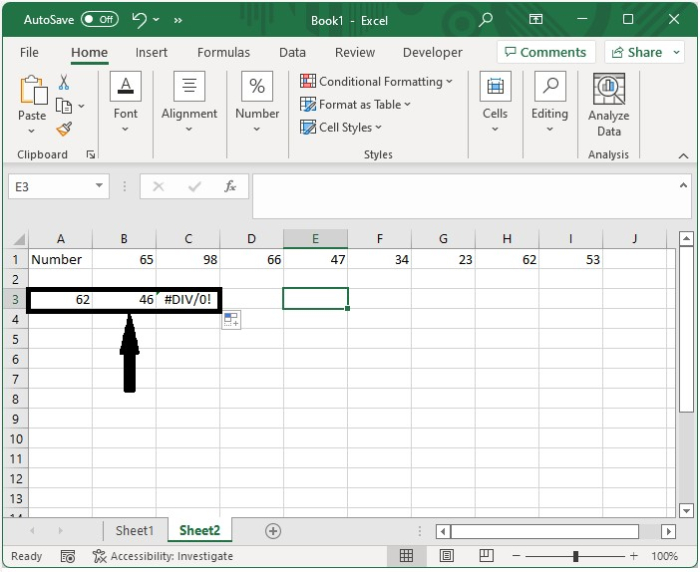Image resolution: width=700 pixels, height=572 pixels.
Task: Switch to the Developer tab
Action: (433, 52)
